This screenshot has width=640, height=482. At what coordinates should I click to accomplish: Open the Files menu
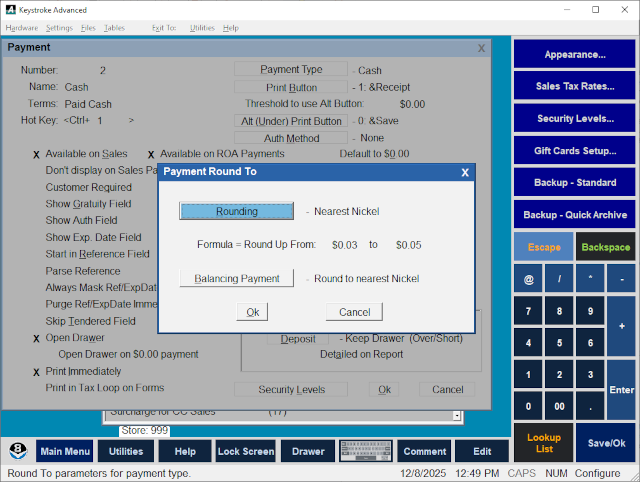click(x=88, y=28)
